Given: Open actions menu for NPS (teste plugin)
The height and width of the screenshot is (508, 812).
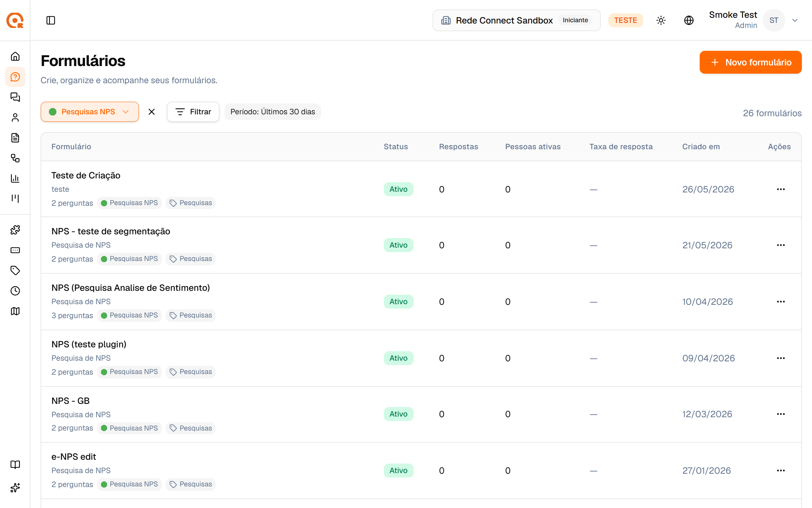Looking at the screenshot, I should (781, 358).
